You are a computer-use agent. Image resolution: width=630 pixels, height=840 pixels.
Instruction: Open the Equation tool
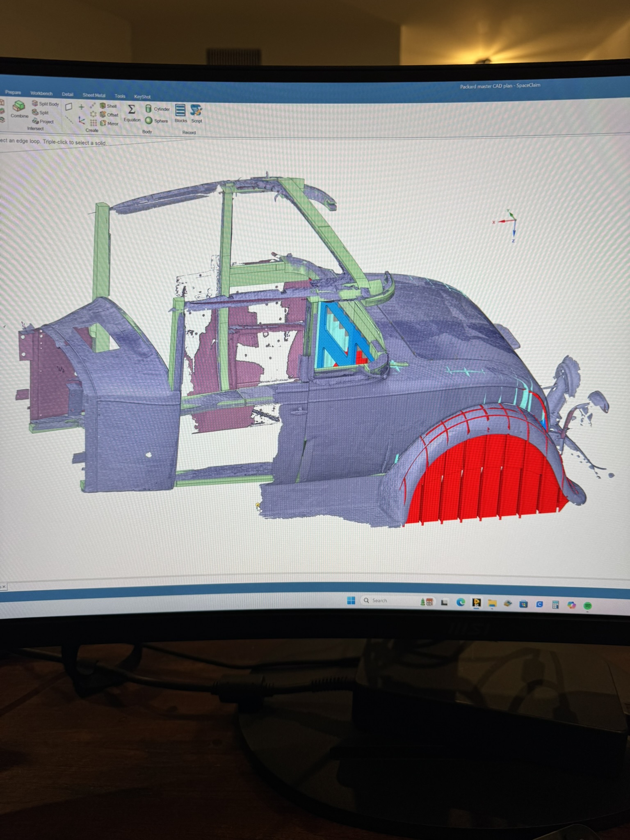(x=132, y=112)
